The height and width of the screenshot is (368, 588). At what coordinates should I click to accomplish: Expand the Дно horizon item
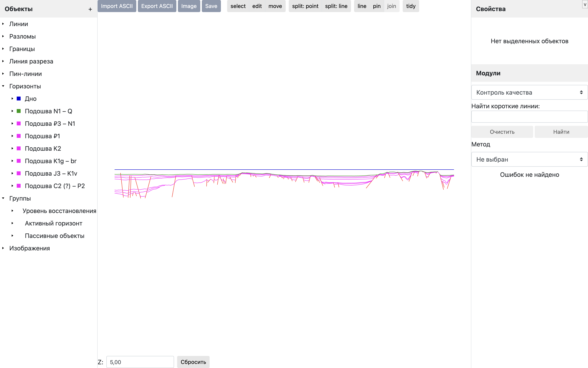(12, 99)
